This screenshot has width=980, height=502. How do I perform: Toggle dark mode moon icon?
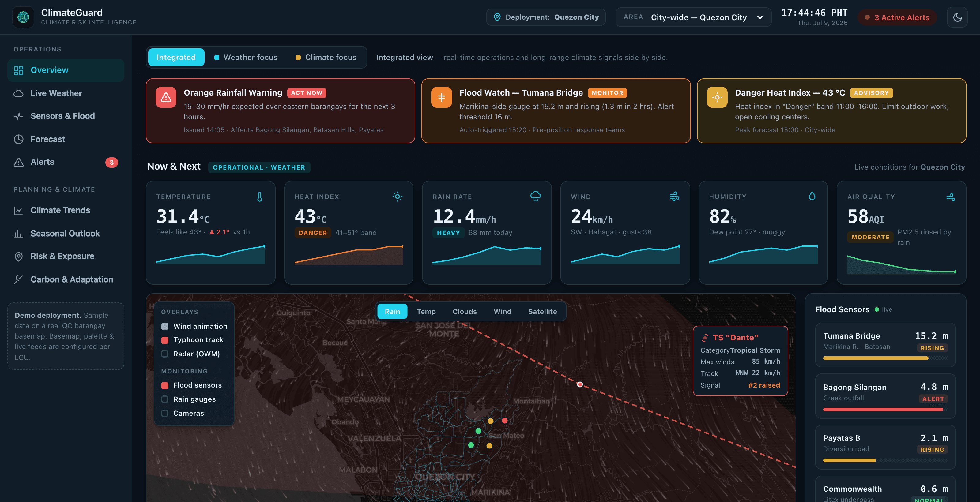957,17
